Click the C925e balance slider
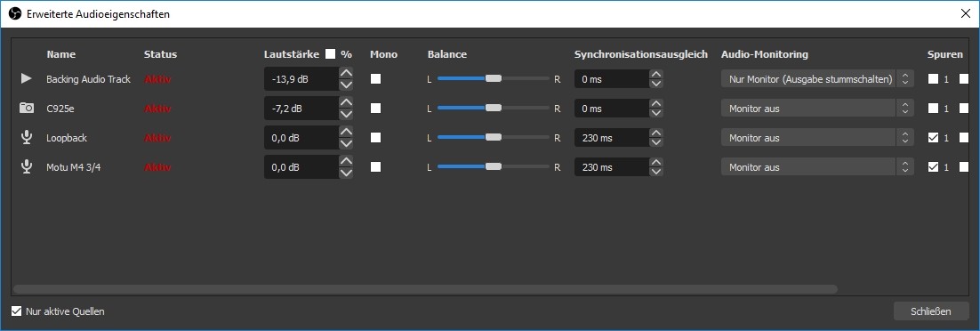This screenshot has height=331, width=980. [494, 109]
